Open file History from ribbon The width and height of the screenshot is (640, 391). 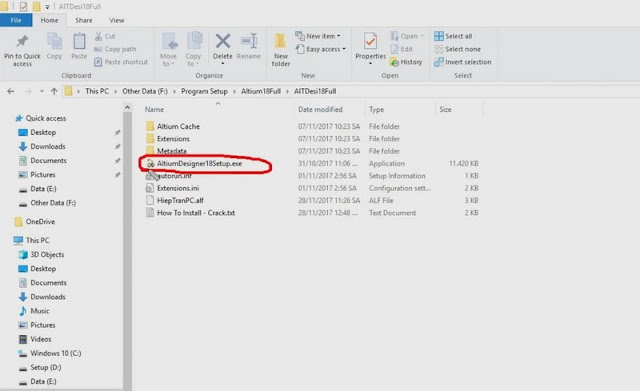click(406, 62)
